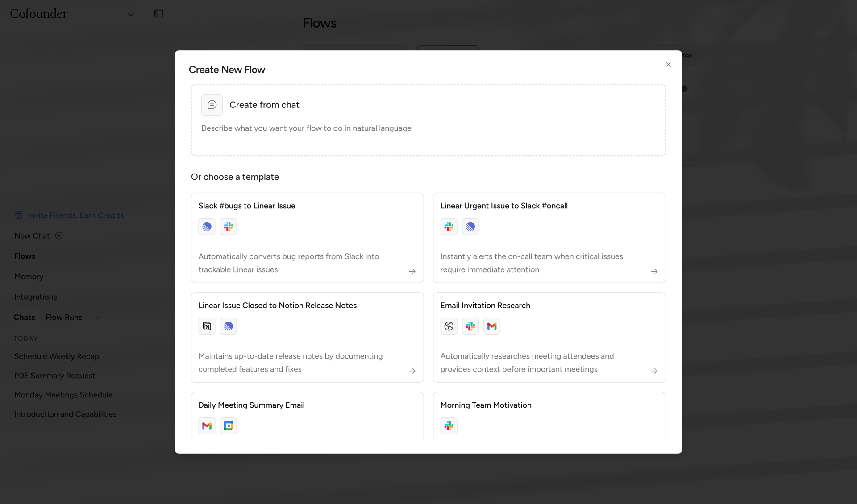The height and width of the screenshot is (504, 857).
Task: Open Flows in the sidebar
Action: 25,256
